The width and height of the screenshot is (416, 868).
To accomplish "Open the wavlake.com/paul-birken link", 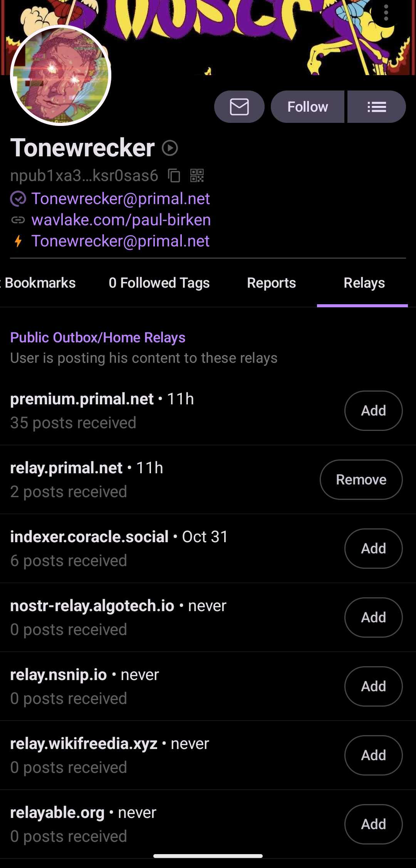I will [121, 220].
